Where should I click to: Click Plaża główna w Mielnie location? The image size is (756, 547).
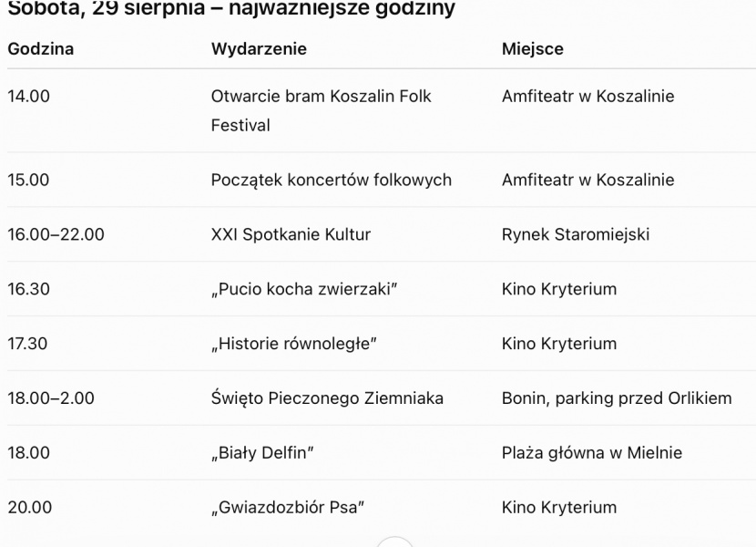[592, 452]
